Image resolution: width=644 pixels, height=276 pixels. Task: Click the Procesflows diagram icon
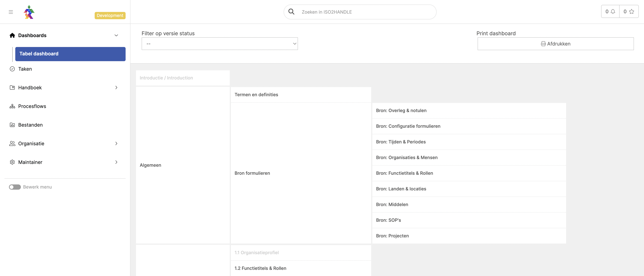(12, 106)
